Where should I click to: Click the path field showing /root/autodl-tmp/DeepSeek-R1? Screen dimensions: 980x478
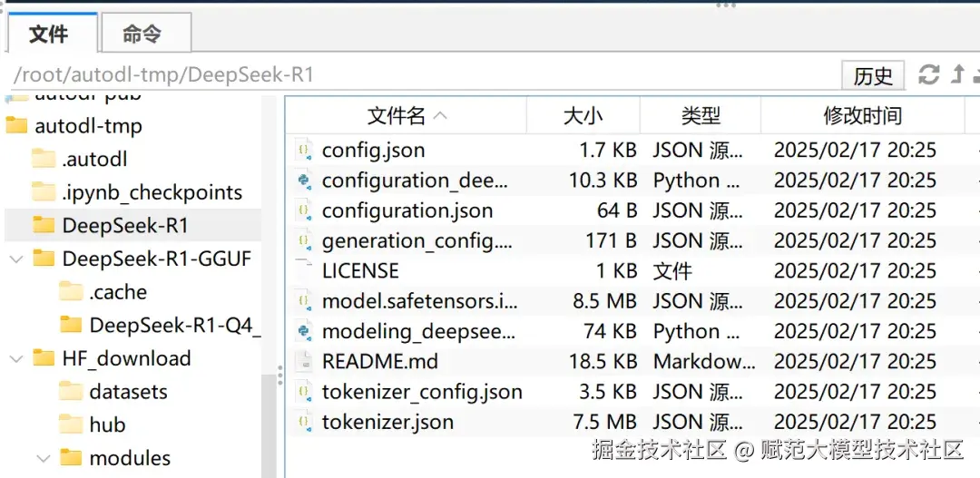363,74
